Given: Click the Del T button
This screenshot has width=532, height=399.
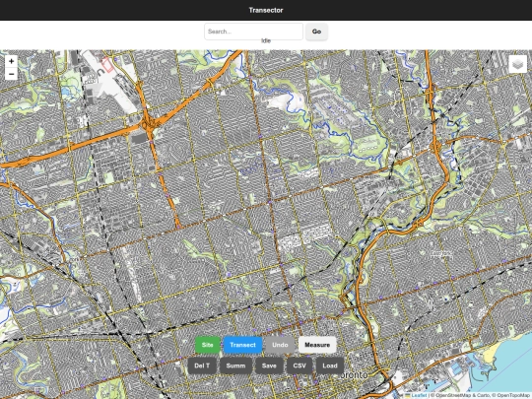Looking at the screenshot, I should pos(202,366).
